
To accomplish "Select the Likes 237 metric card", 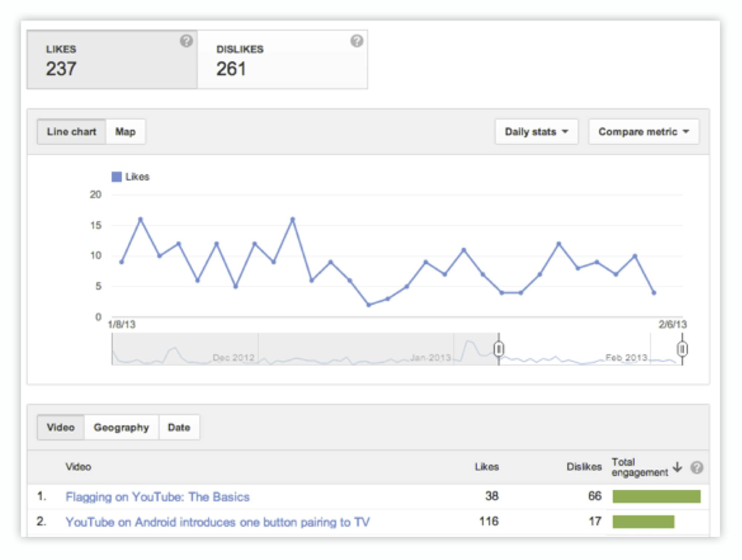I will click(x=112, y=59).
